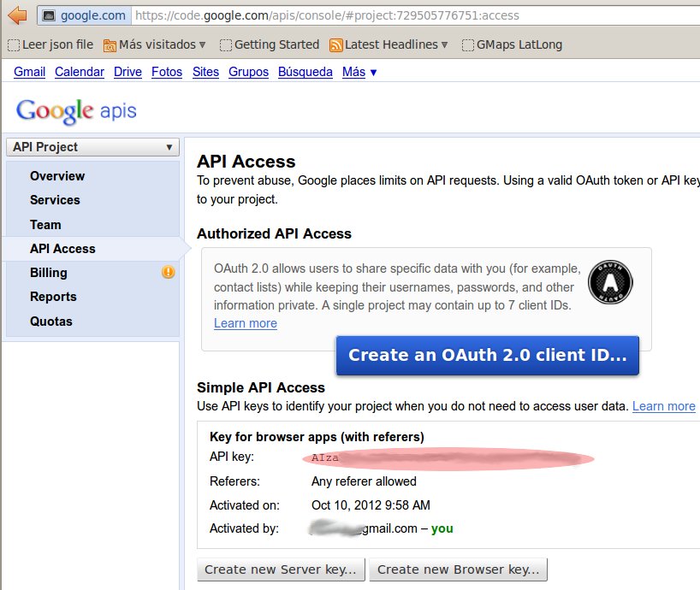Click the 'Any referer allowed' text
700x590 pixels.
(364, 481)
